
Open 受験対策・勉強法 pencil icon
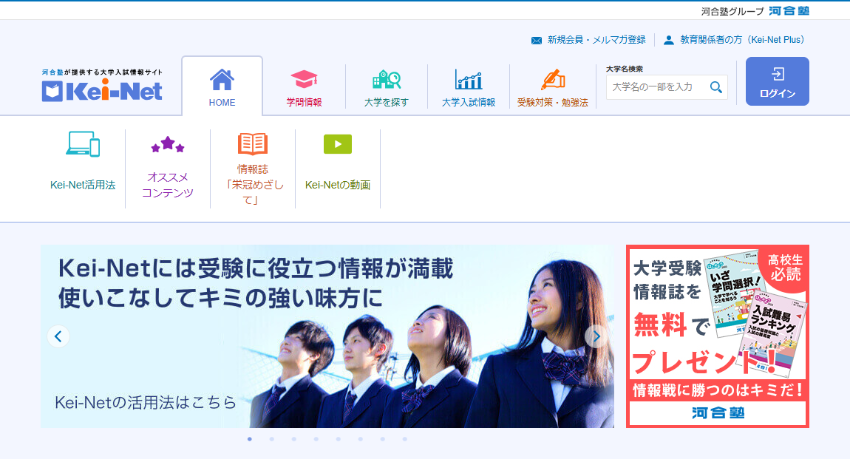pos(552,80)
